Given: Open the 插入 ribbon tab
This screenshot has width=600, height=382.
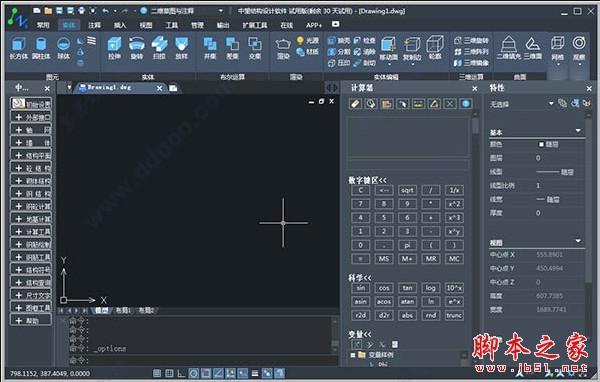Looking at the screenshot, I should point(120,25).
